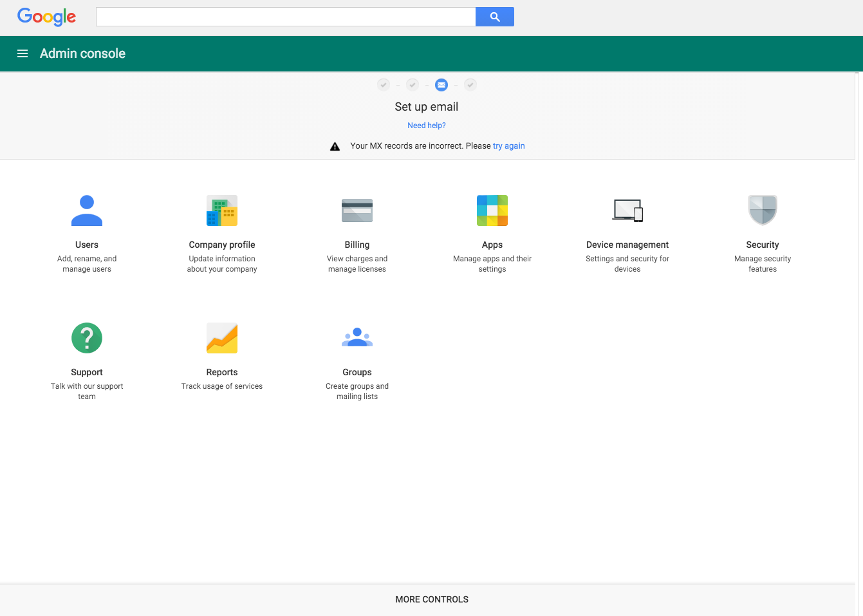Click the Apps label
Viewport: 863px width, 616px height.
(x=492, y=245)
